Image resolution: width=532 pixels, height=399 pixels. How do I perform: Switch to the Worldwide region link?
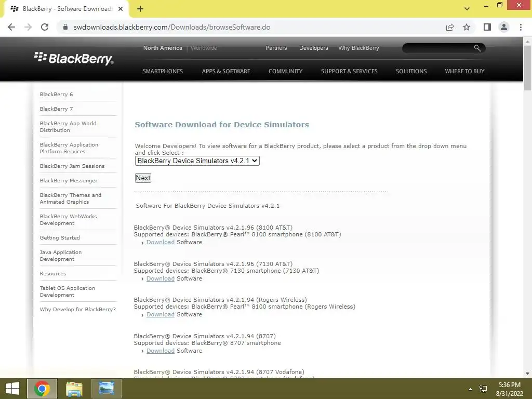[204, 48]
